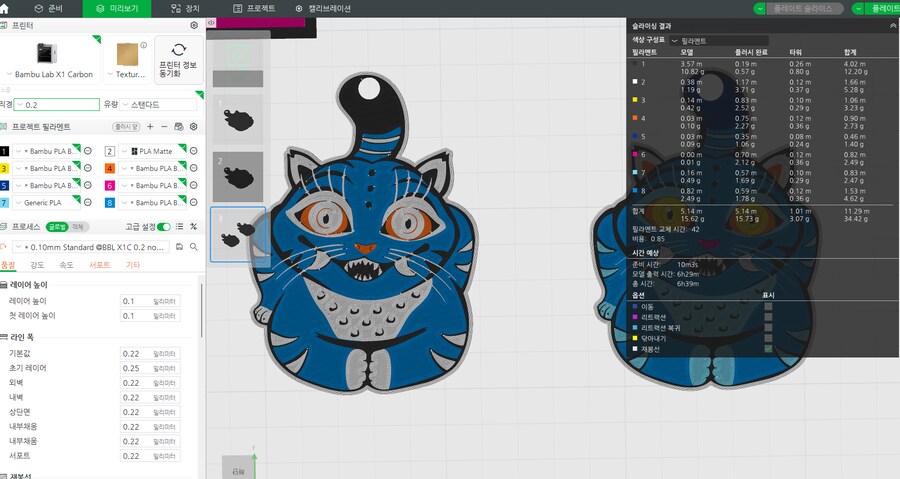This screenshot has width=900, height=479.
Task: Click the 초기 레이어 line width field
Action: pos(150,368)
